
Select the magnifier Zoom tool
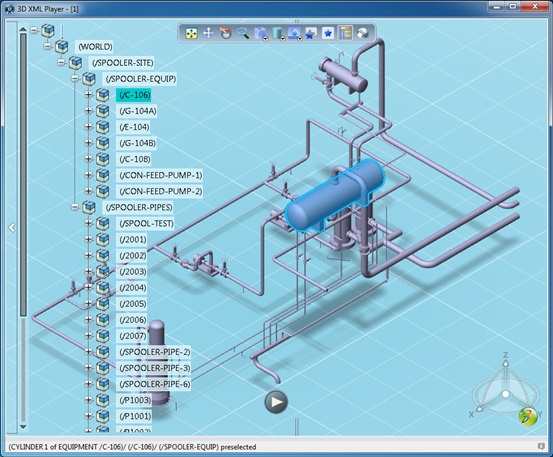click(243, 33)
